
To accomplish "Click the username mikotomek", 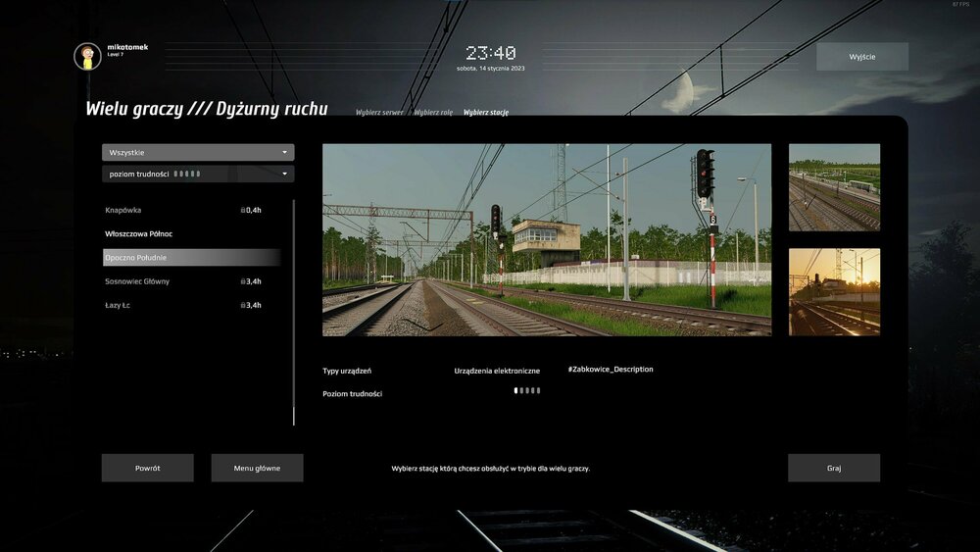I will pyautogui.click(x=127, y=47).
